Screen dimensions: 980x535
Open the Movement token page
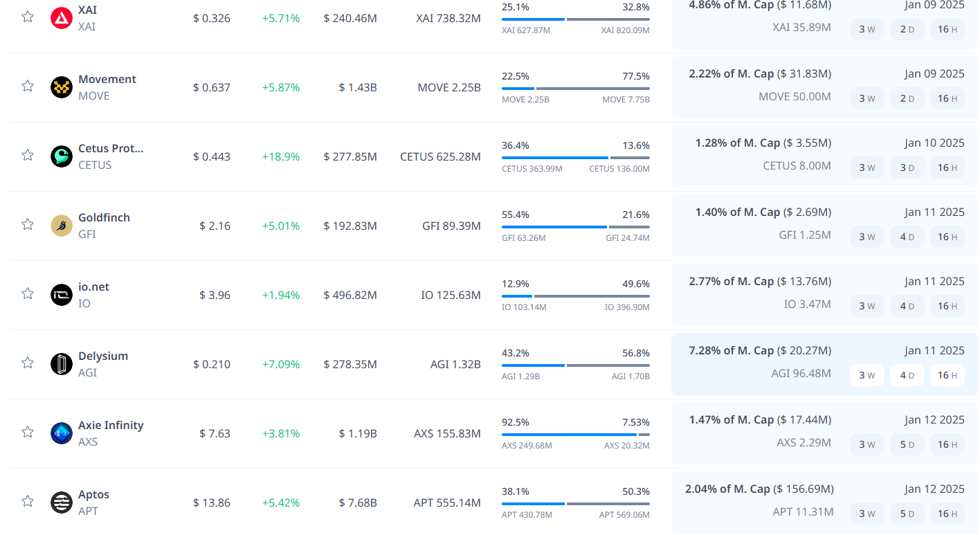(107, 79)
